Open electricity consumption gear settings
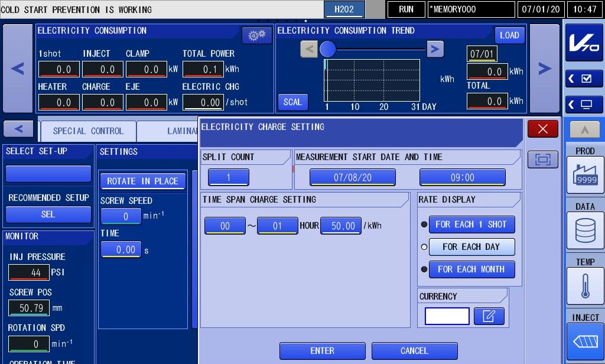 tap(256, 35)
